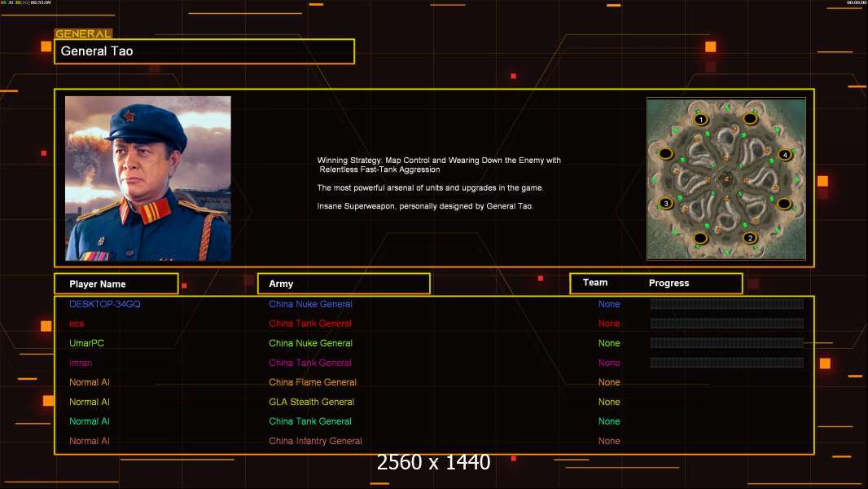Select Normal AI in China Infantry General row
Image resolution: width=868 pixels, height=489 pixels.
pos(89,441)
